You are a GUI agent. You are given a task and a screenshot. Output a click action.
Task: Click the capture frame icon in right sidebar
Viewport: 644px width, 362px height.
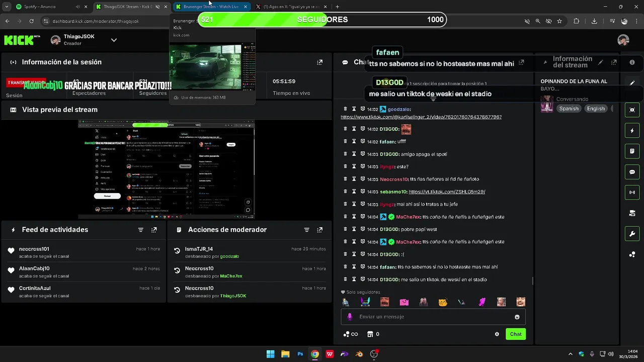point(632,110)
